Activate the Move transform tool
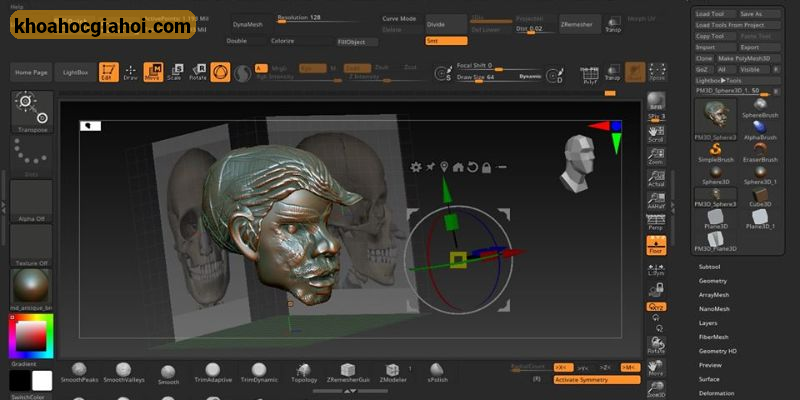 (x=153, y=72)
